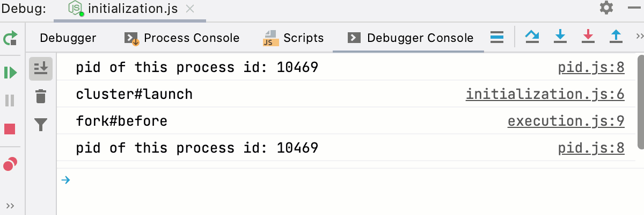This screenshot has width=644, height=215.
Task: Clear console with trash icon
Action: 41,97
